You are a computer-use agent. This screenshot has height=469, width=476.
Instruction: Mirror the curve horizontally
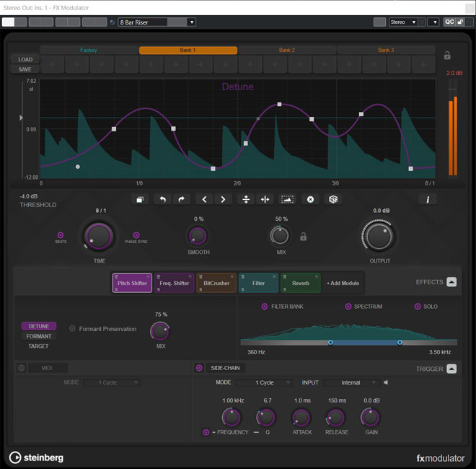(265, 200)
